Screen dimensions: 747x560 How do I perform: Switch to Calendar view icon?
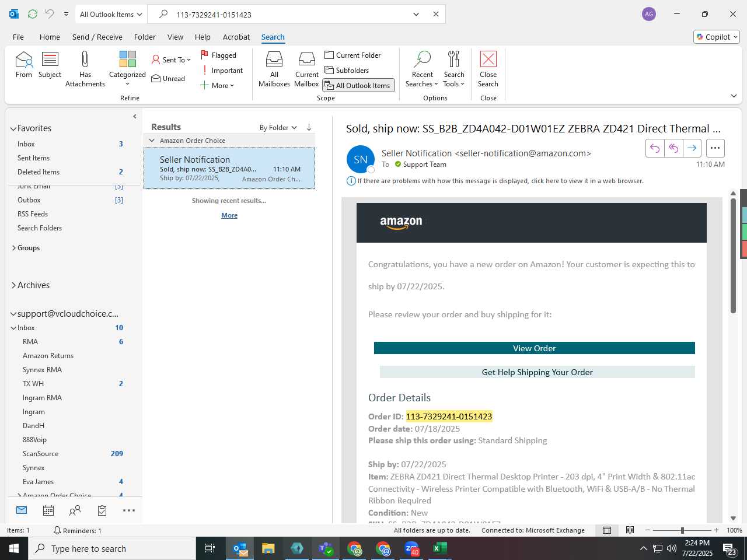(x=48, y=510)
